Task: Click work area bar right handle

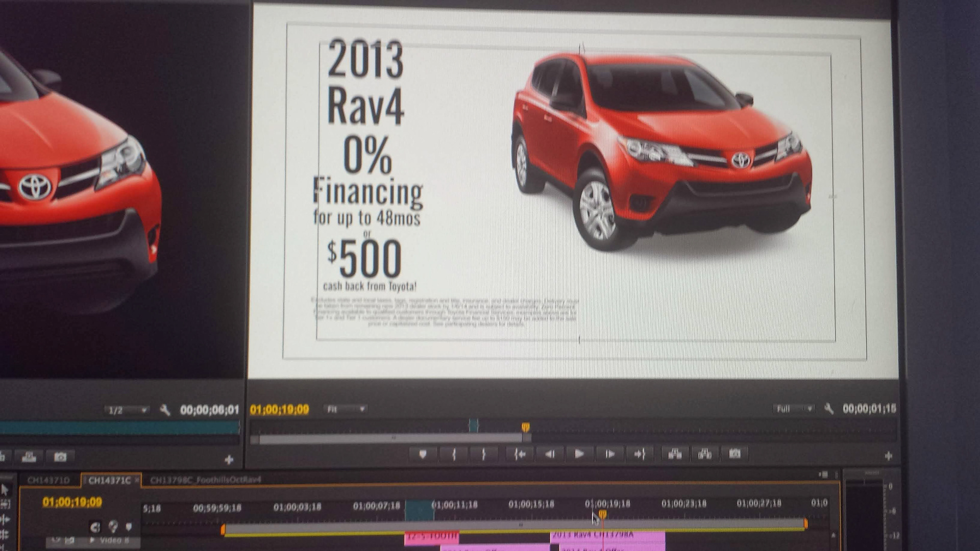Action: 805,524
